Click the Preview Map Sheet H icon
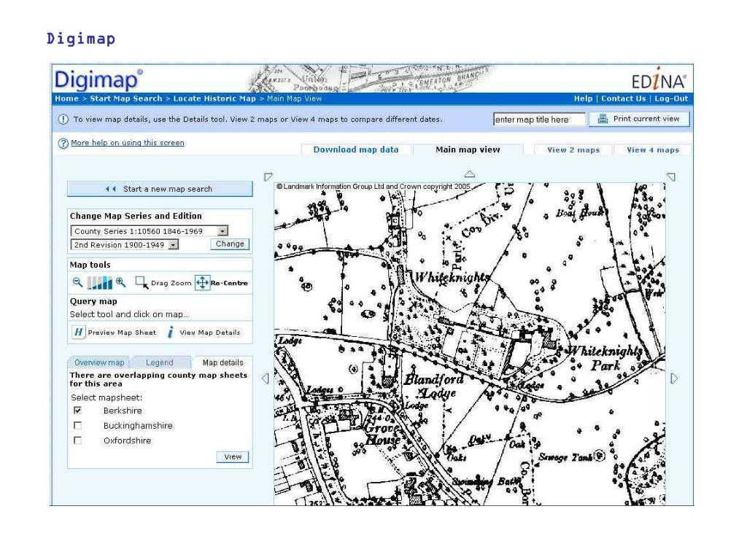Screen dimensions: 747x560 pos(78,332)
